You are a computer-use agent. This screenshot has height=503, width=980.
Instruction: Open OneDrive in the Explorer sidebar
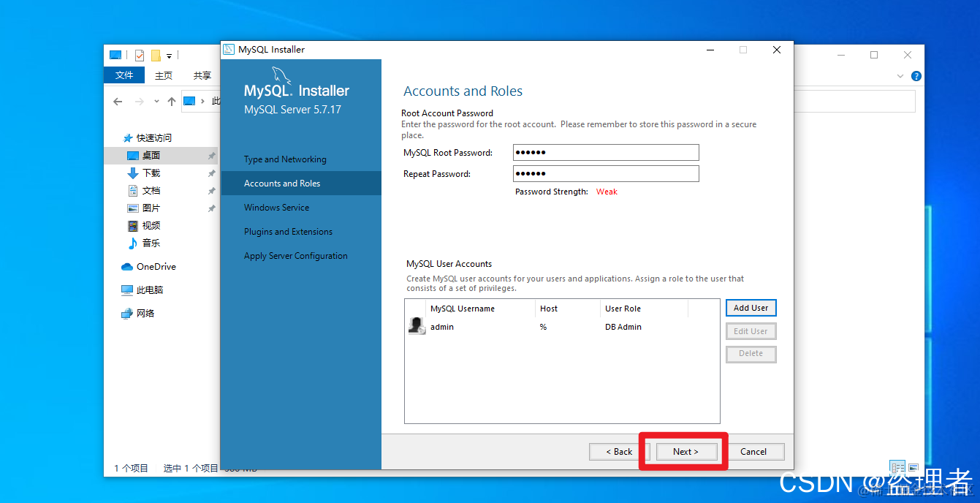(x=148, y=267)
